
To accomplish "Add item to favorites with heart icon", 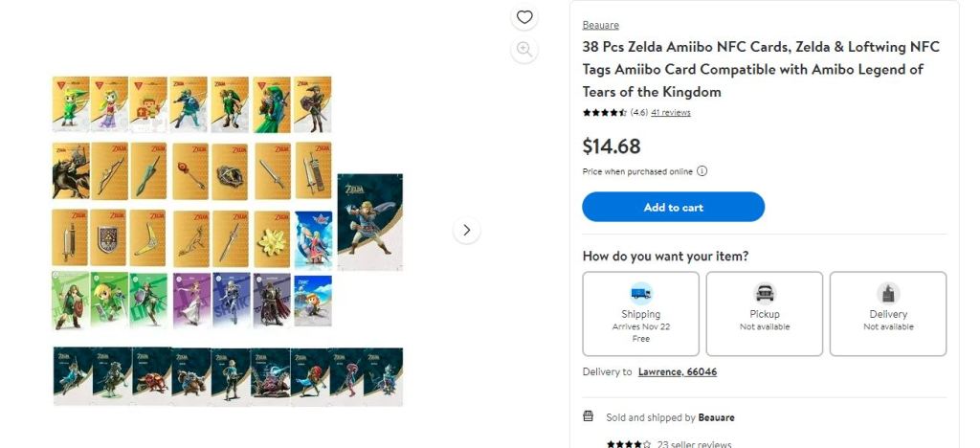I will pos(524,17).
